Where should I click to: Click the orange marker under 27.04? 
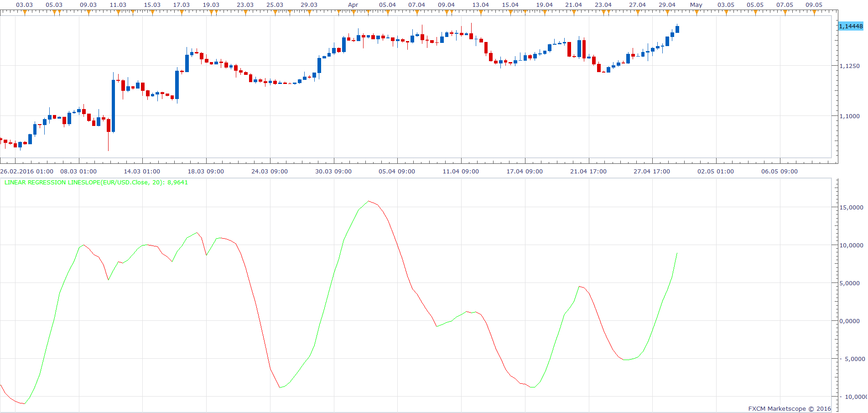(638, 12)
